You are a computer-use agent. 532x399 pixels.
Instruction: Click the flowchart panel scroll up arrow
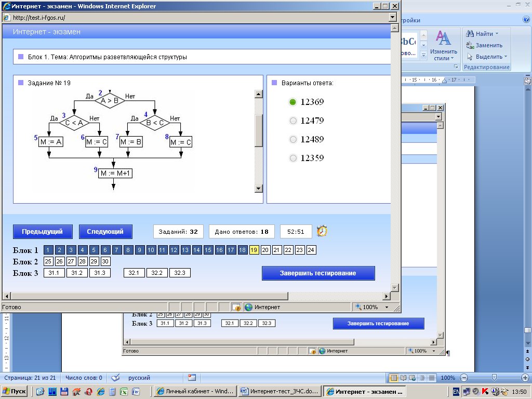pyautogui.click(x=259, y=94)
